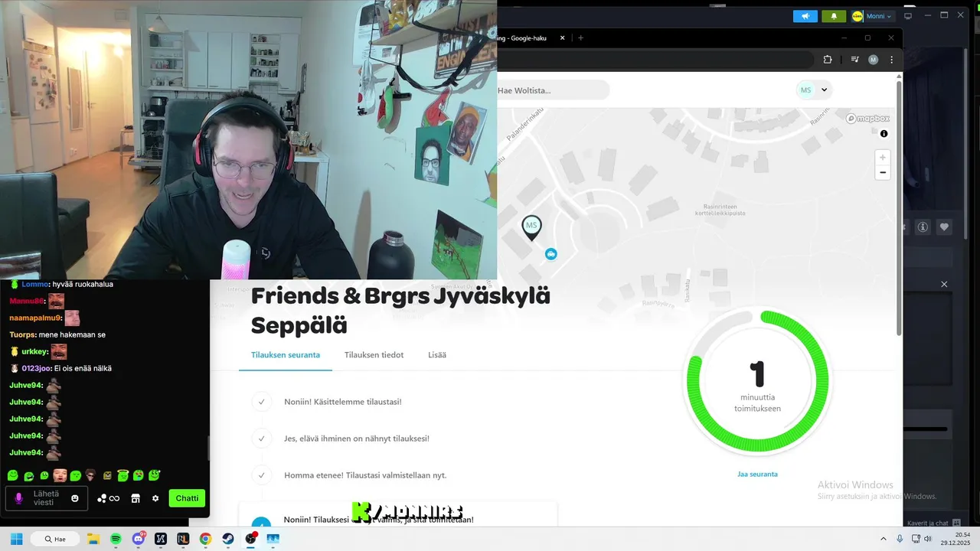Click the Jaa seuranta link

click(757, 474)
